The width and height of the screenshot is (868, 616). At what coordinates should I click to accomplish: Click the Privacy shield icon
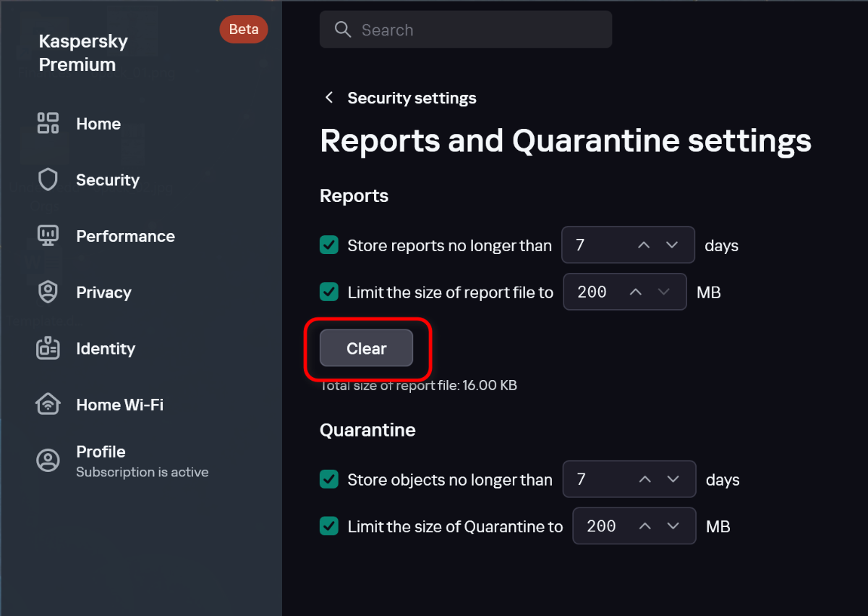coord(48,292)
